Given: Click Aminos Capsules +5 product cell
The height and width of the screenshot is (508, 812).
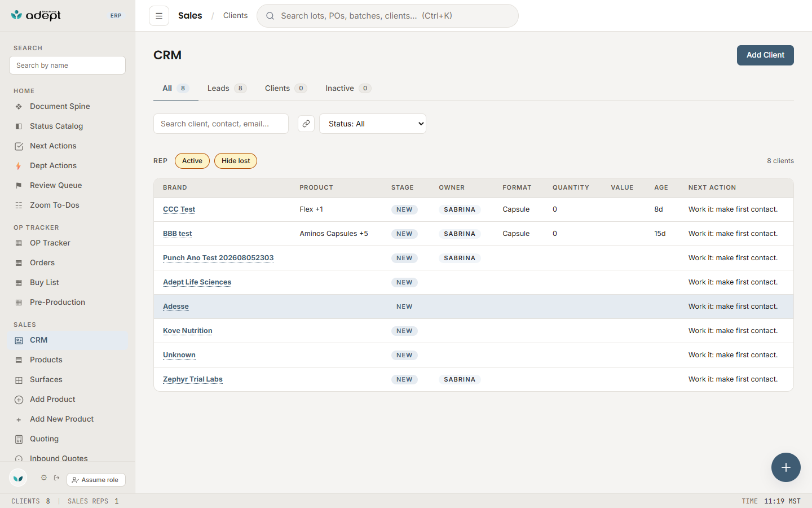Looking at the screenshot, I should 334,234.
